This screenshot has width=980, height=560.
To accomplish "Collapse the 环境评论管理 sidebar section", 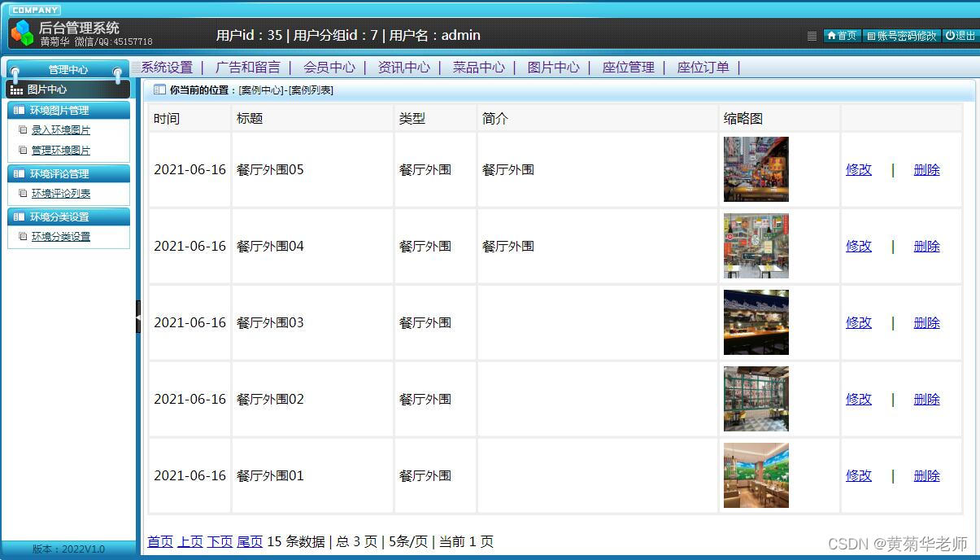I will click(68, 174).
